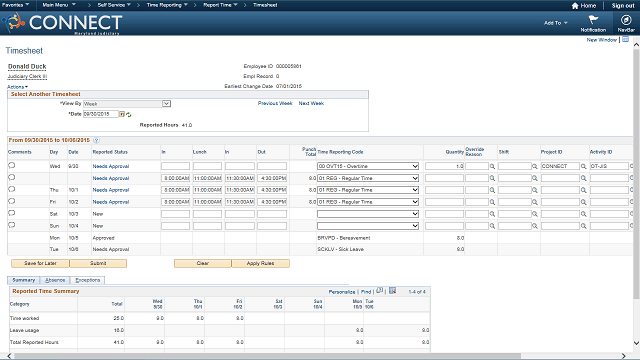Open the calendar picker beside the Date field

[x=122, y=114]
